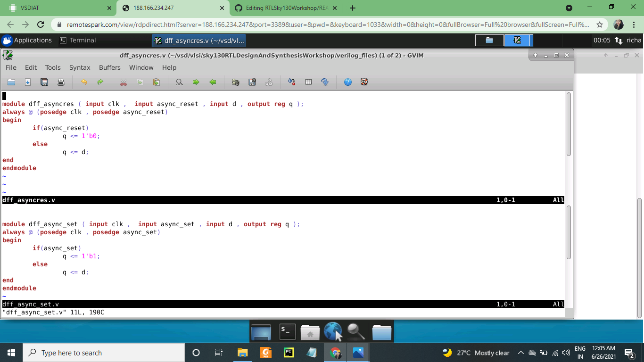This screenshot has height=362, width=644.
Task: Open the File menu in GVim
Action: (x=10, y=67)
